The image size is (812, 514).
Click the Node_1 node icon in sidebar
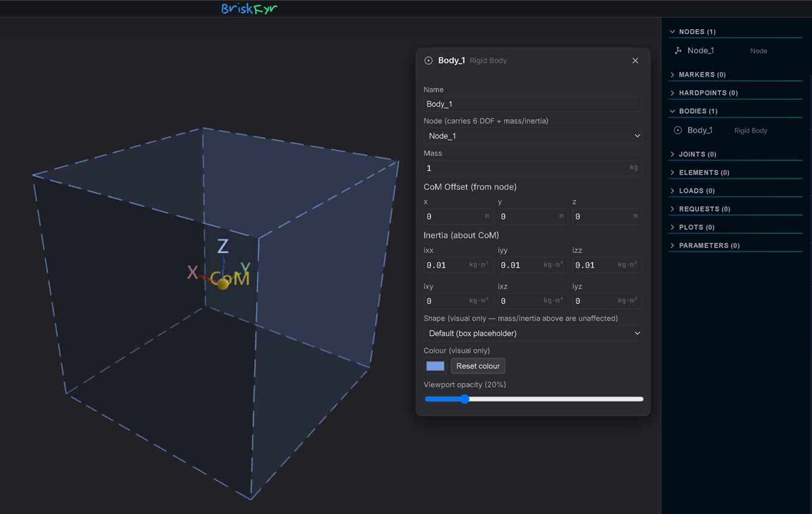678,50
